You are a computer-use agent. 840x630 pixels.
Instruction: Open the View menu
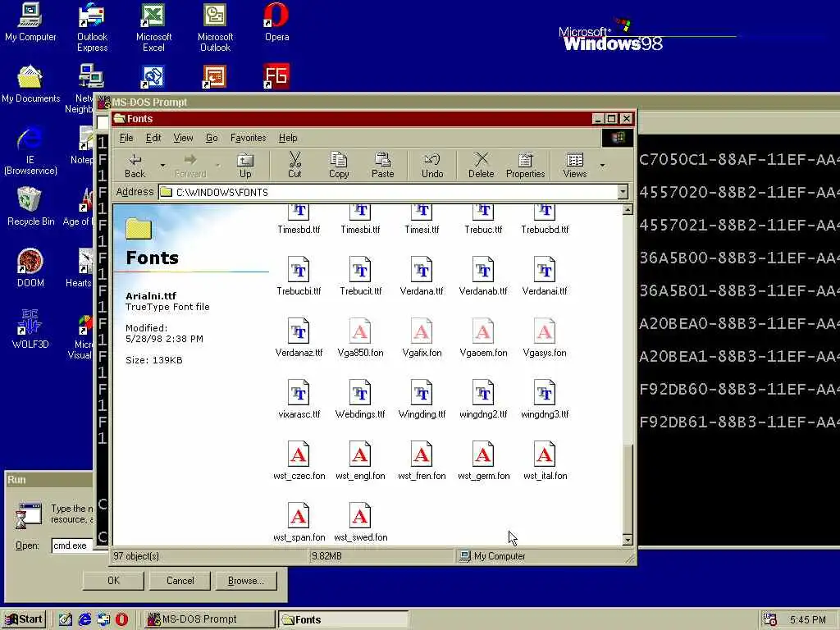click(x=183, y=138)
